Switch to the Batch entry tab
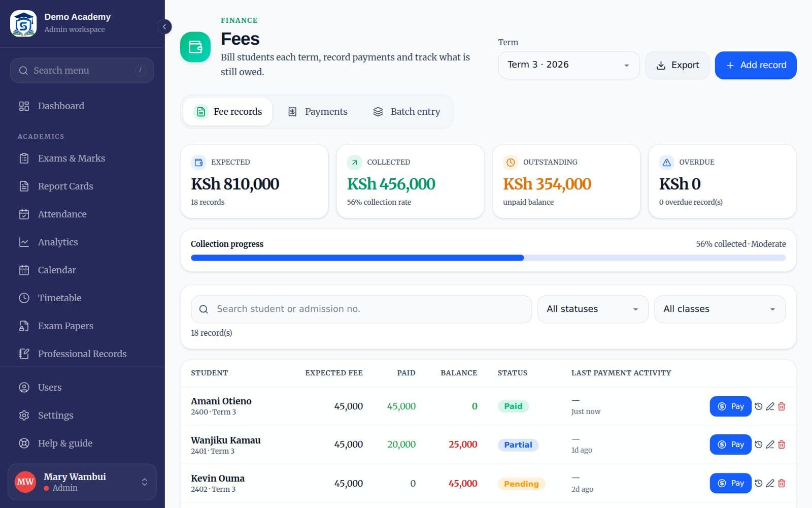 point(407,112)
